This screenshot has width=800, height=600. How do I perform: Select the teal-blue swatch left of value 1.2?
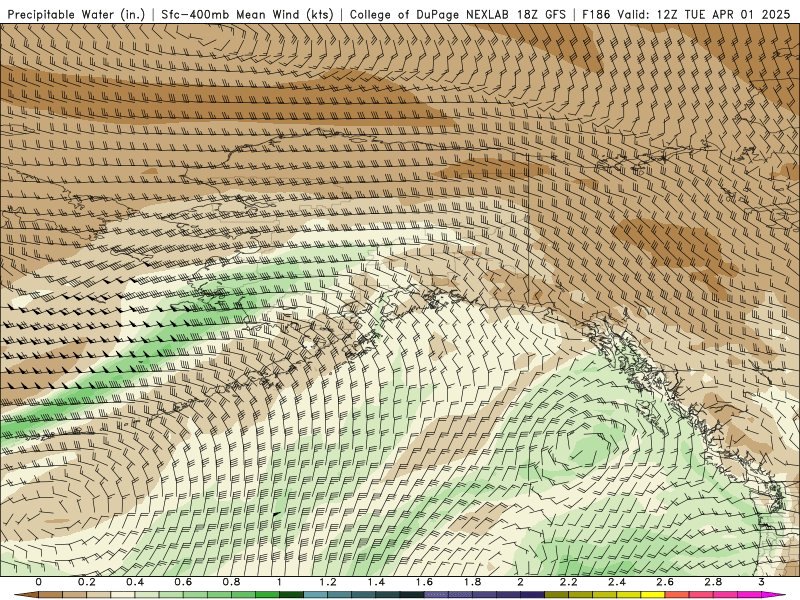(x=315, y=595)
